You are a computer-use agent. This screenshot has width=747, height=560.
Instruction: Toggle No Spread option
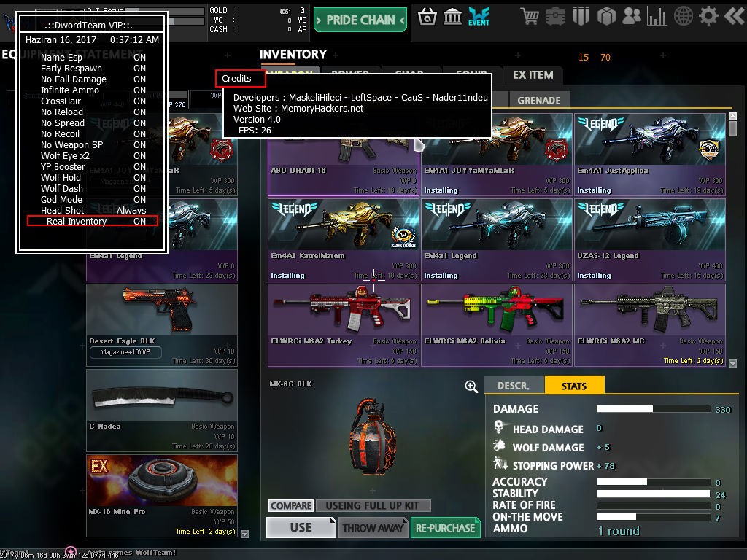click(x=93, y=122)
